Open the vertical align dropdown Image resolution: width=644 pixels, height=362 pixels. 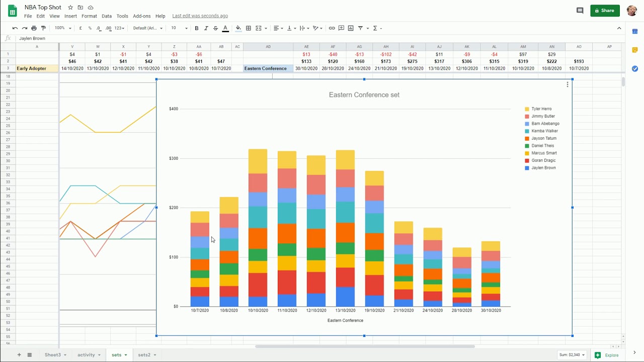[291, 28]
